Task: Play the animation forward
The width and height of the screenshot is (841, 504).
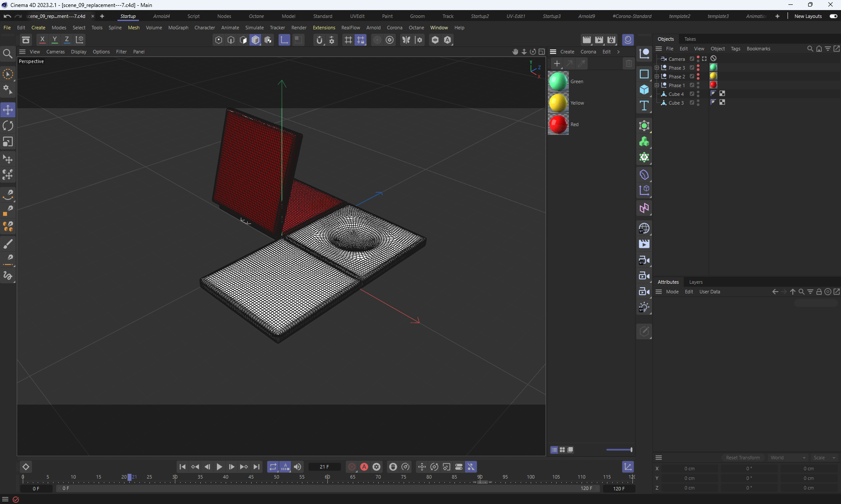Action: 219,467
